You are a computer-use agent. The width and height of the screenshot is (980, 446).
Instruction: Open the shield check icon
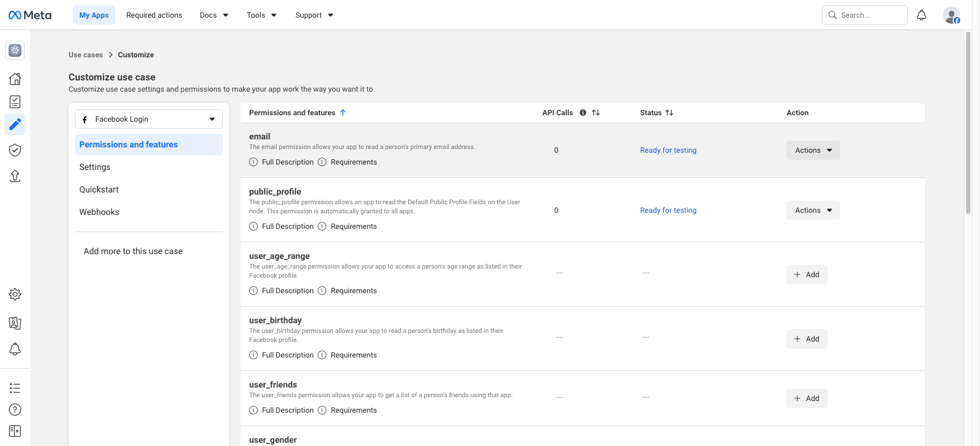coord(15,150)
